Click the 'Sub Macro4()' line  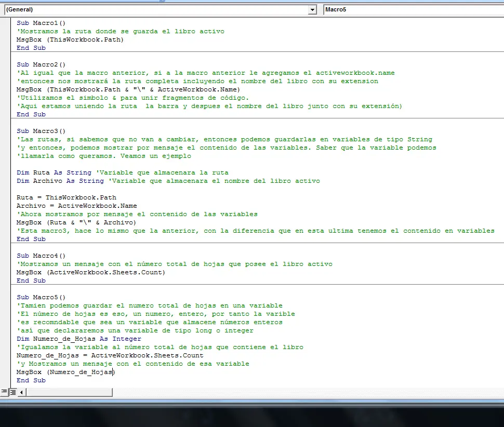click(x=41, y=256)
